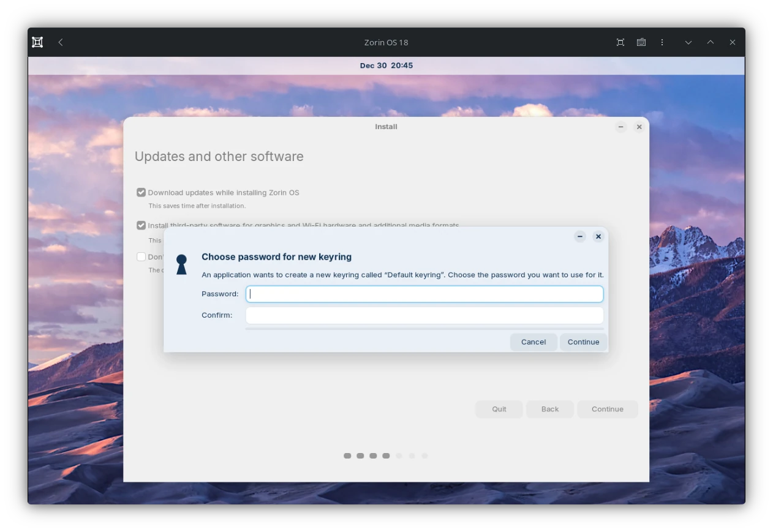Enable the third unchecked installer option
The image size is (773, 532).
tap(141, 257)
